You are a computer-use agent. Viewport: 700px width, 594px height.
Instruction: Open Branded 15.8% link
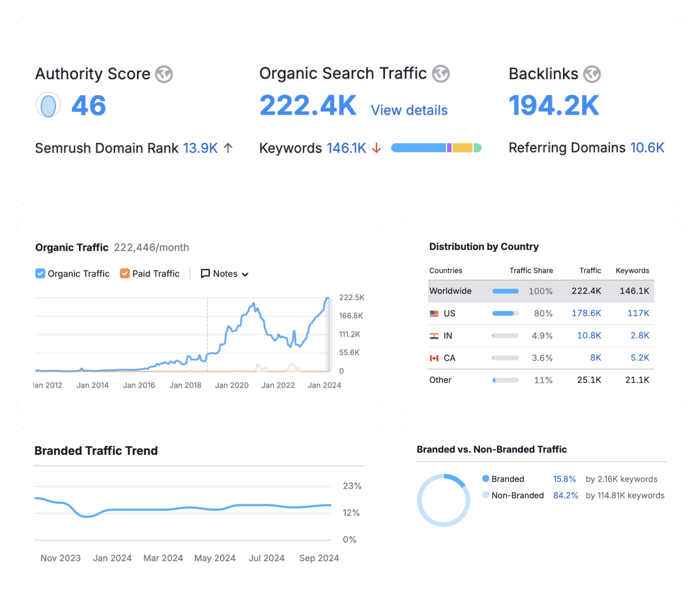tap(565, 479)
